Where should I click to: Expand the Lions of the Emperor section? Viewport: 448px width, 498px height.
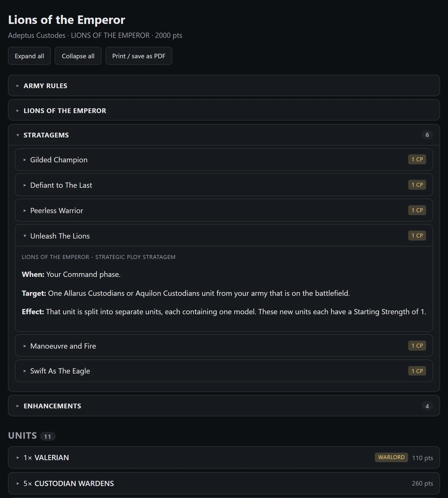pos(224,111)
